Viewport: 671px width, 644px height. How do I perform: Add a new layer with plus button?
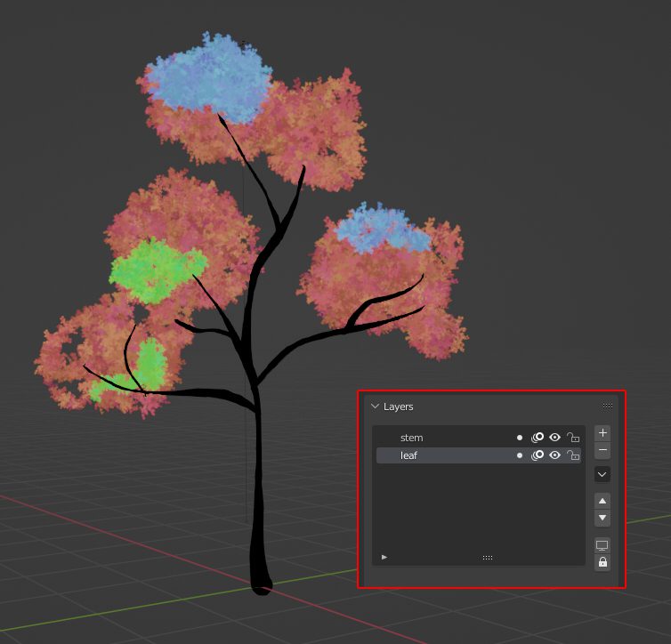pos(602,433)
